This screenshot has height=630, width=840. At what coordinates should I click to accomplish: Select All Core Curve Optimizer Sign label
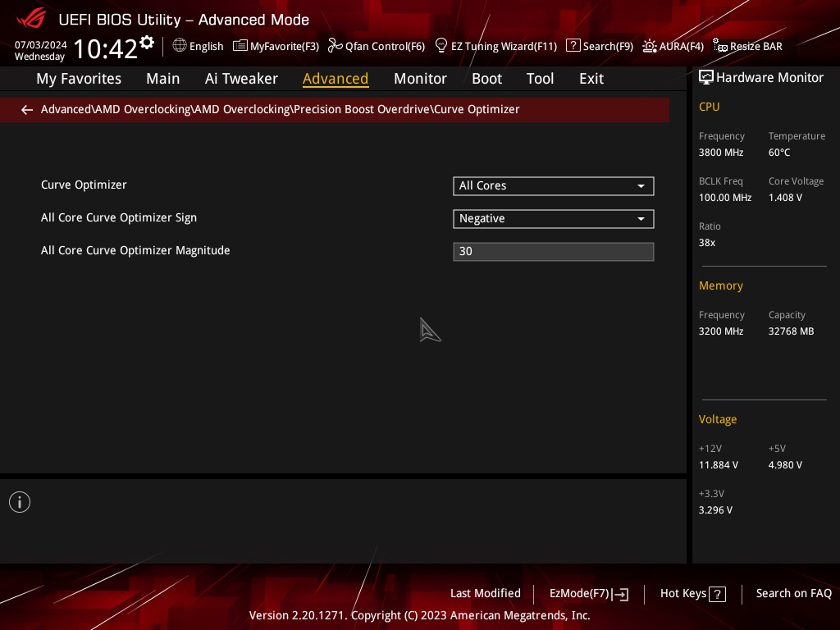119,217
